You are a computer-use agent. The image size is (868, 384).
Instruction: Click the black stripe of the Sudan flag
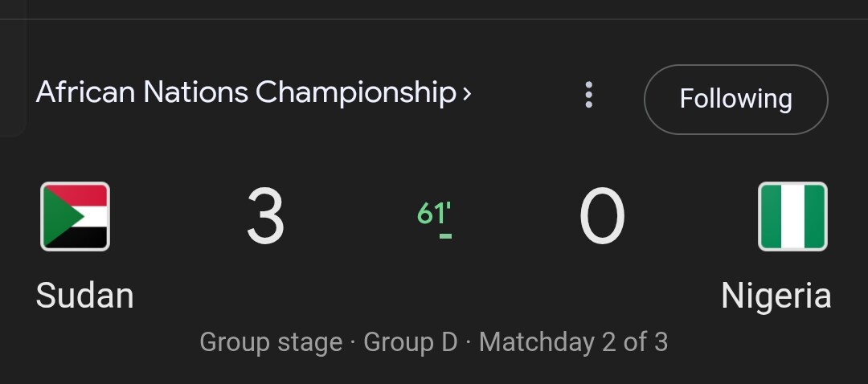coord(88,238)
